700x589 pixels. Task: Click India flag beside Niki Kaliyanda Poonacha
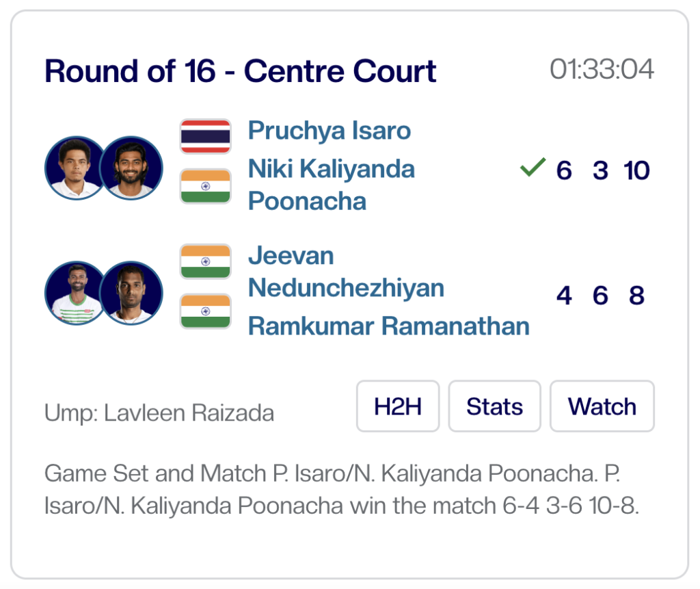205,186
